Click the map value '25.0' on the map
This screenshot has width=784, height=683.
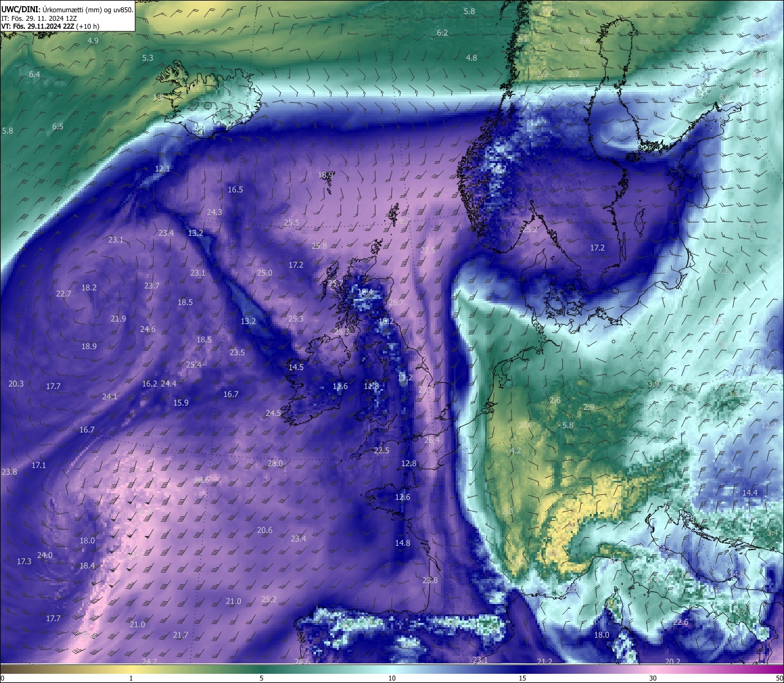point(265,273)
